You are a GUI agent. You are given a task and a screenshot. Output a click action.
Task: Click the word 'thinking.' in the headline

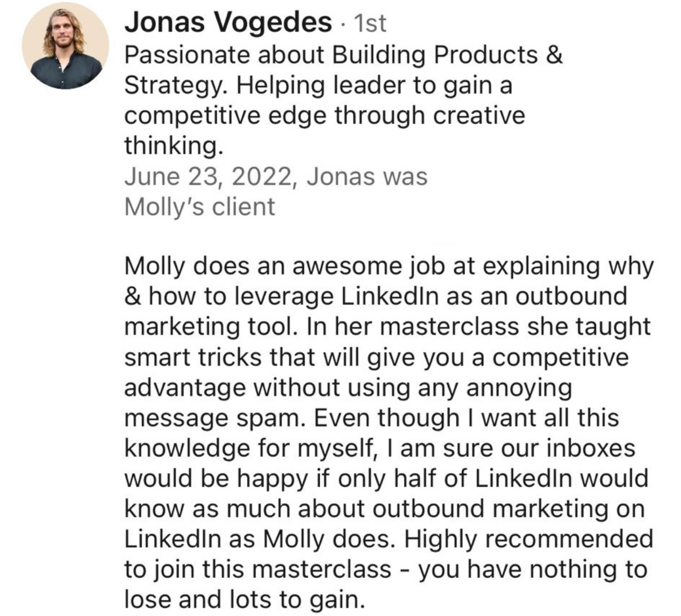tap(174, 146)
